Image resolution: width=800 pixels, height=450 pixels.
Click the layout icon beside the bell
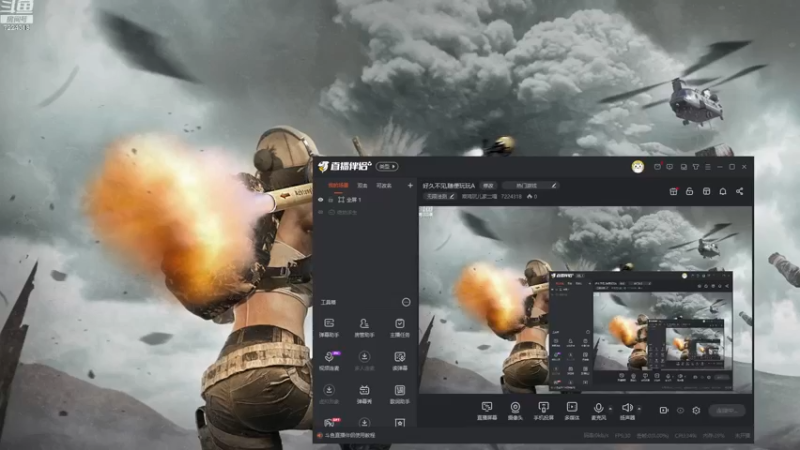pyautogui.click(x=706, y=191)
